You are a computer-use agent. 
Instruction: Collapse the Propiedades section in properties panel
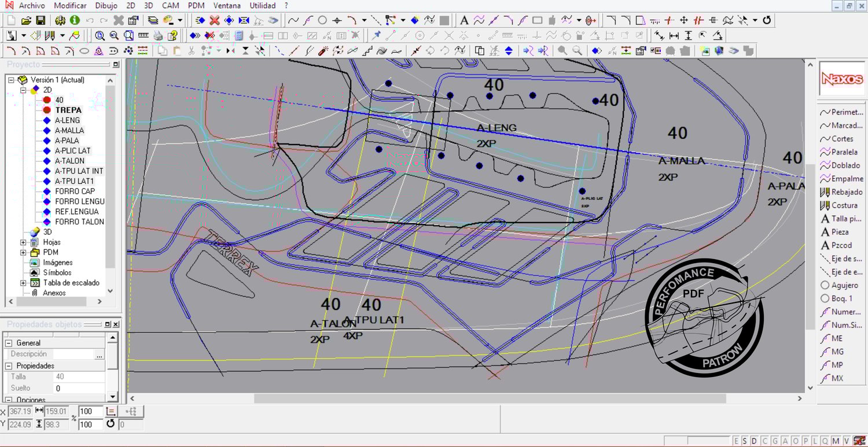tap(9, 366)
